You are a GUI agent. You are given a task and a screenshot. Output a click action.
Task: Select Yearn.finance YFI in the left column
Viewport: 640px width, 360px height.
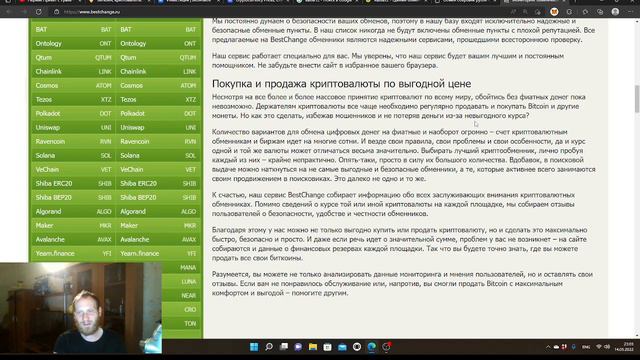coord(73,253)
